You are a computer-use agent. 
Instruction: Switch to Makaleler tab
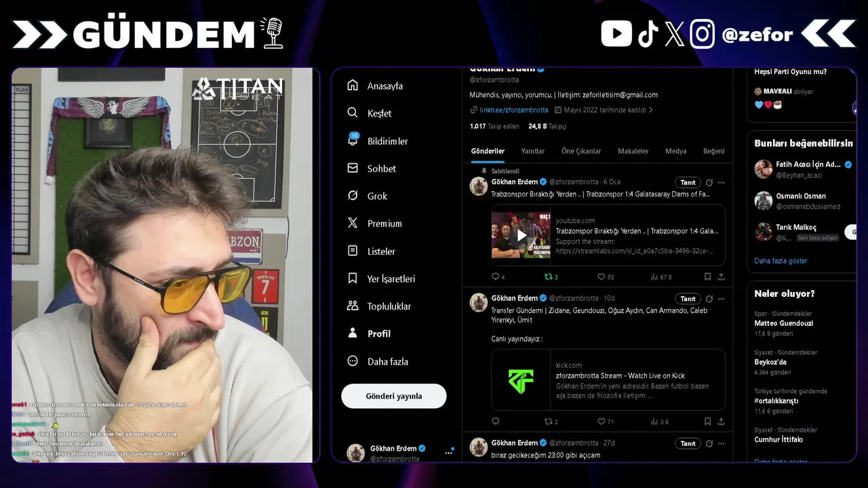(x=633, y=151)
